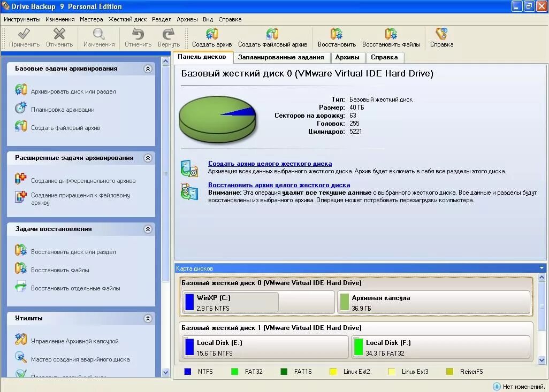Click Создание приращения к файловому архиву icon
Screen dimensions: 549x392
click(21, 197)
